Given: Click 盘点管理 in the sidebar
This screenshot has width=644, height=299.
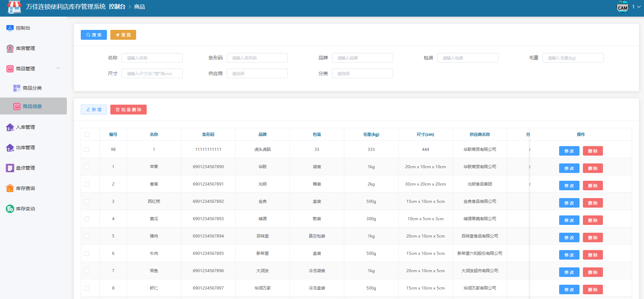Looking at the screenshot, I should (33, 168).
